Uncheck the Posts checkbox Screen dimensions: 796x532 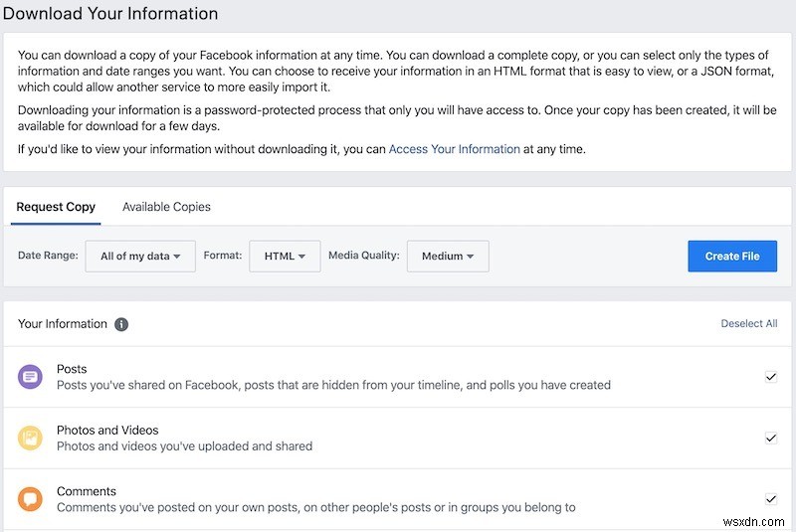pyautogui.click(x=770, y=377)
